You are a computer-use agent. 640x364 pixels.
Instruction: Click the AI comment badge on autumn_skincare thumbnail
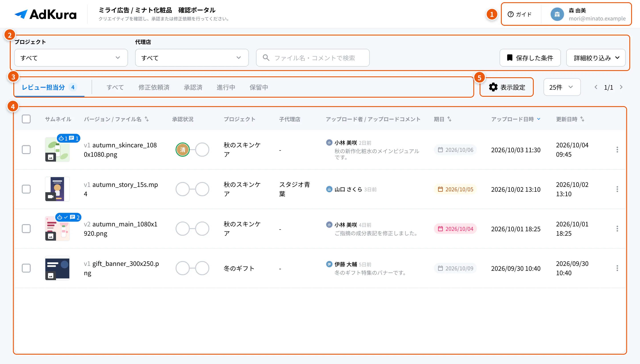click(x=68, y=138)
